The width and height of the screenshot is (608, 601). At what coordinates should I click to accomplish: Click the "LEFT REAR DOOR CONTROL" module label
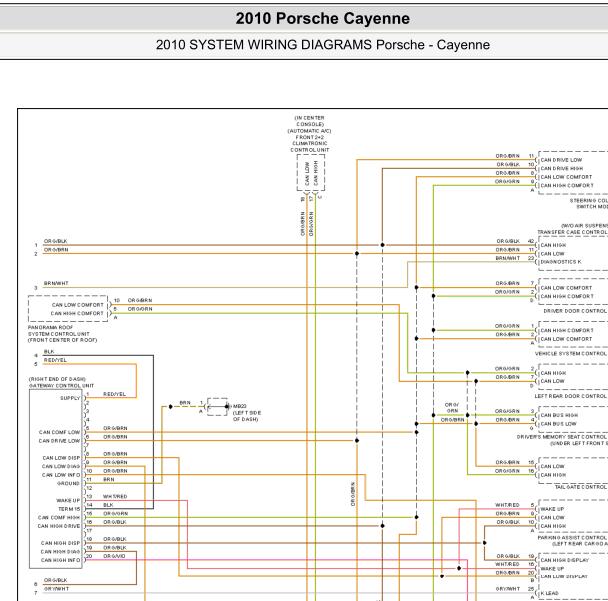pos(571,396)
